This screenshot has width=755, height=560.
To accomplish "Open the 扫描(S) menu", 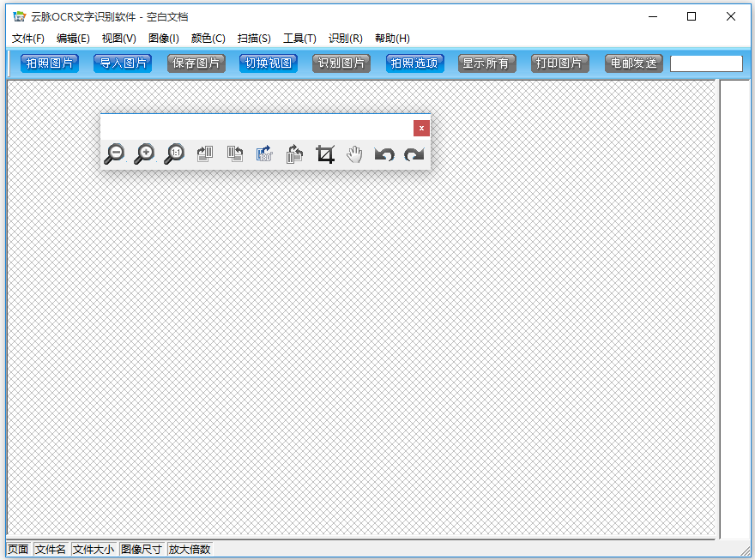I will (254, 39).
